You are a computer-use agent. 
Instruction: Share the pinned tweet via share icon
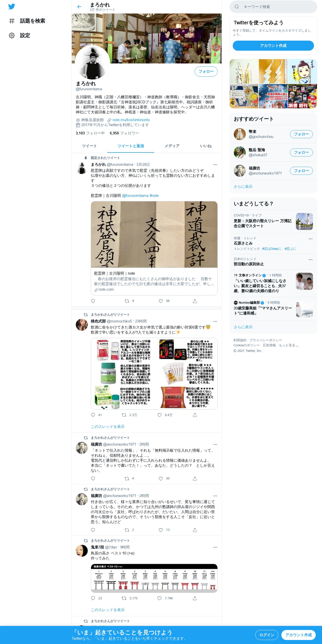(x=195, y=301)
